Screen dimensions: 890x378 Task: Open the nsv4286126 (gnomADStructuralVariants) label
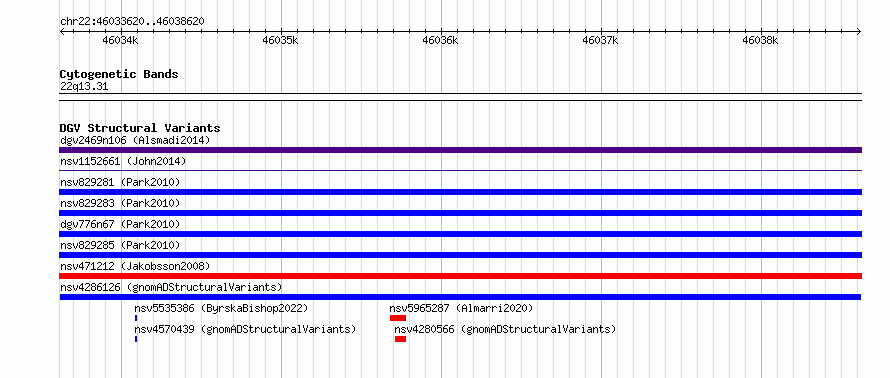coord(171,287)
